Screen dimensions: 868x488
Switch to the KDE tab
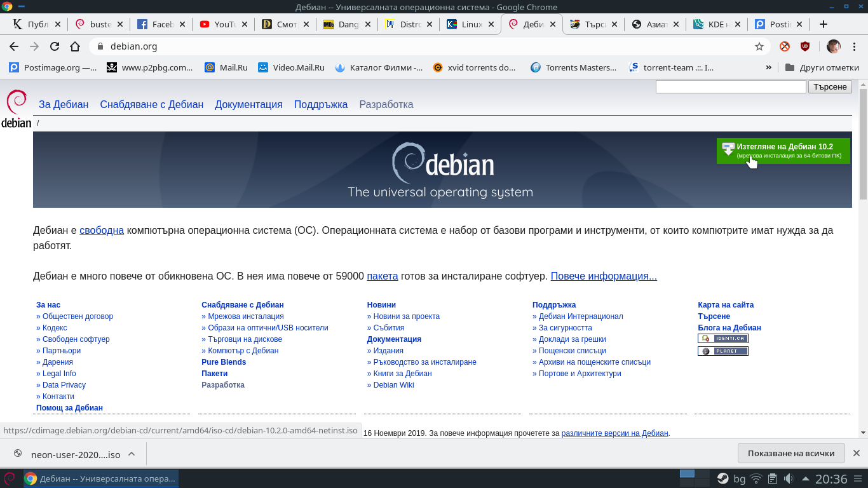click(x=717, y=24)
